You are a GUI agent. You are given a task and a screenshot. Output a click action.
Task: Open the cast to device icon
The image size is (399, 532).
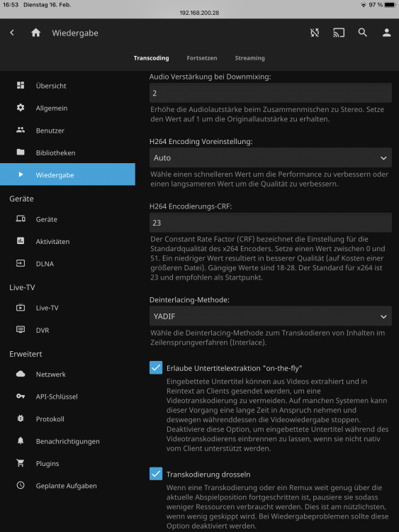(x=339, y=33)
